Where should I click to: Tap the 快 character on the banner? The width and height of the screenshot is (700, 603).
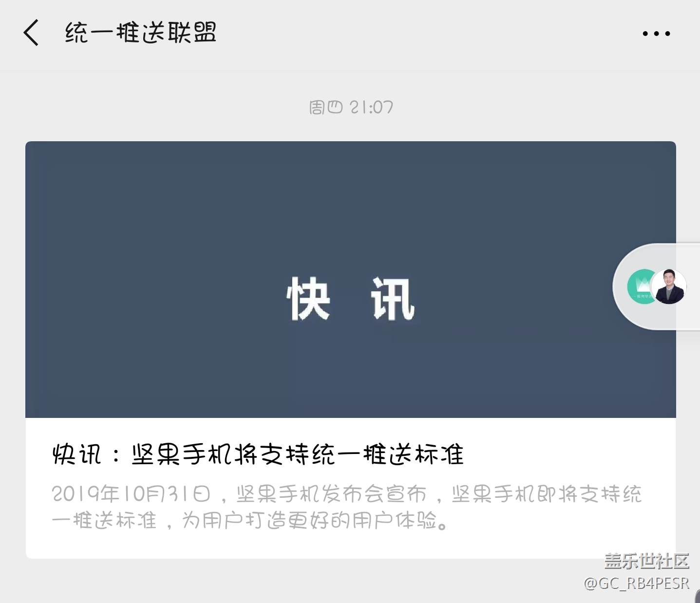[x=309, y=299]
